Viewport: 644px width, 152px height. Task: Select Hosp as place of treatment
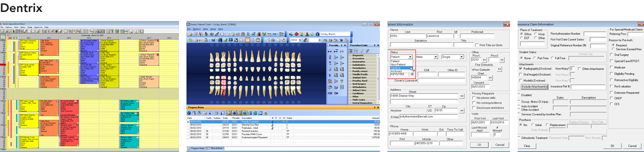point(536,34)
